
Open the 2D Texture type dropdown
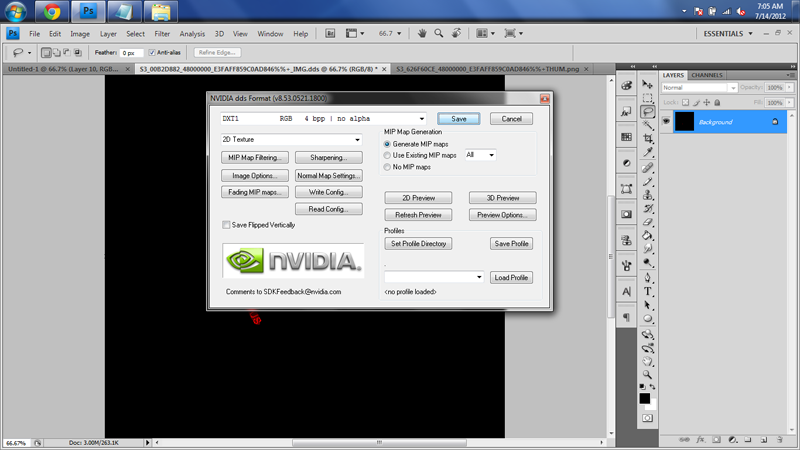pos(291,139)
